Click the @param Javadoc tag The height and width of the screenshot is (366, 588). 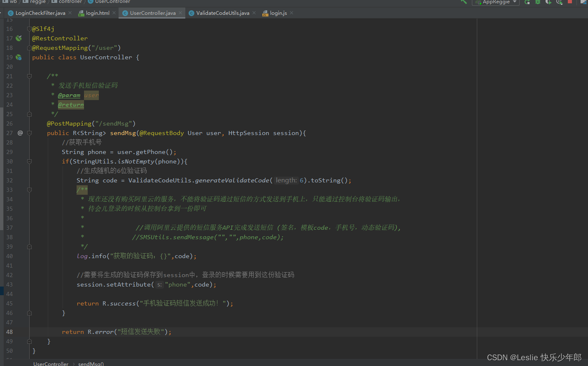point(69,95)
